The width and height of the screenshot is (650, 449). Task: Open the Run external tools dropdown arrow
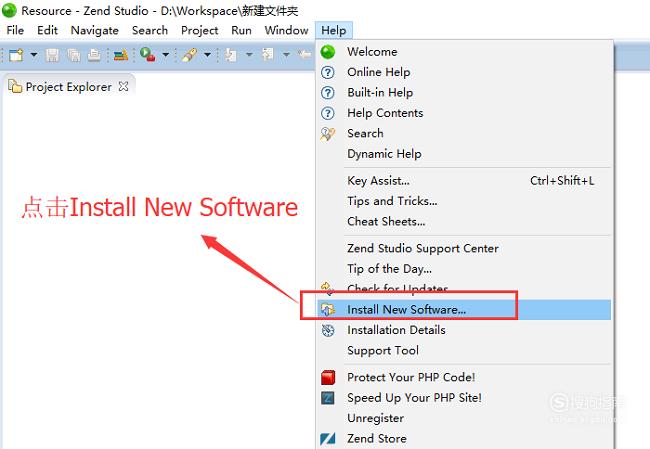[165, 55]
